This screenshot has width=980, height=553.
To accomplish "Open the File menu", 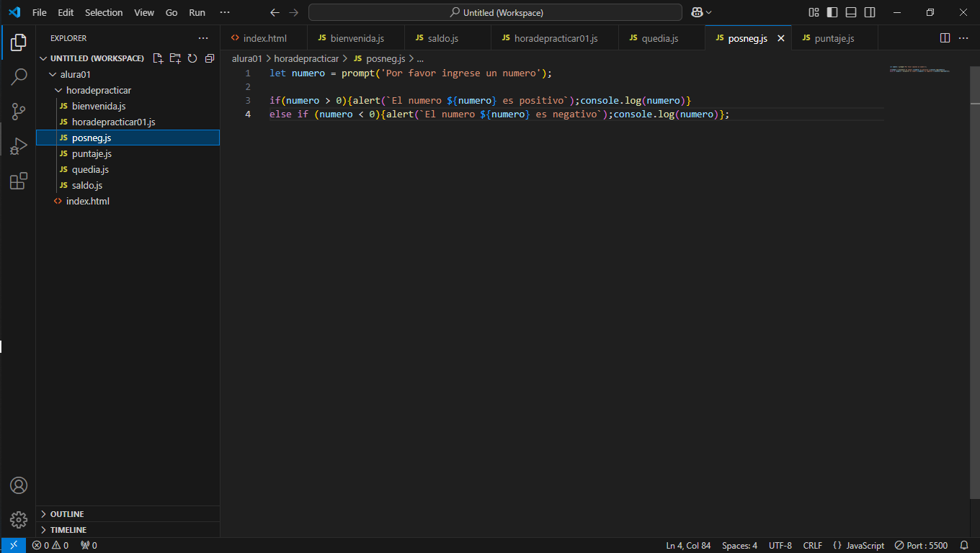I will click(x=40, y=12).
